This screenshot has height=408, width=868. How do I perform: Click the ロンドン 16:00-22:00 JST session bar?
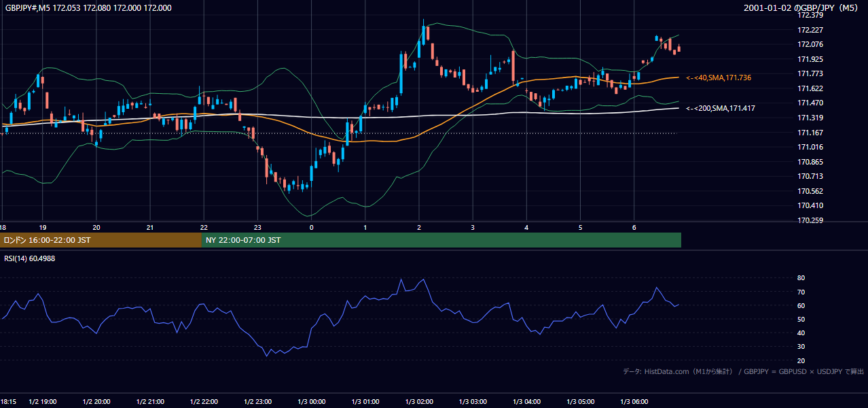101,240
